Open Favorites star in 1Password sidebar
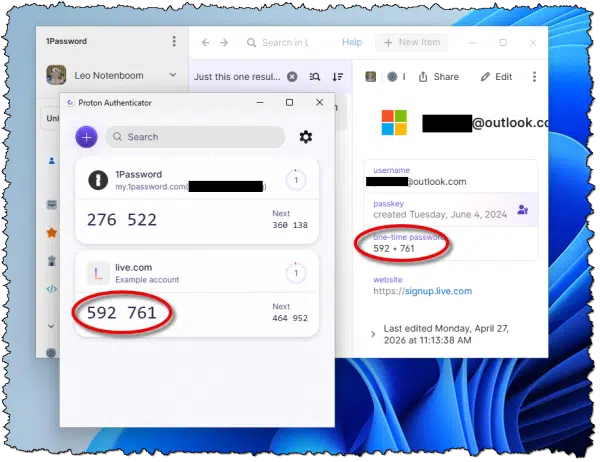This screenshot has height=462, width=600. point(52,232)
